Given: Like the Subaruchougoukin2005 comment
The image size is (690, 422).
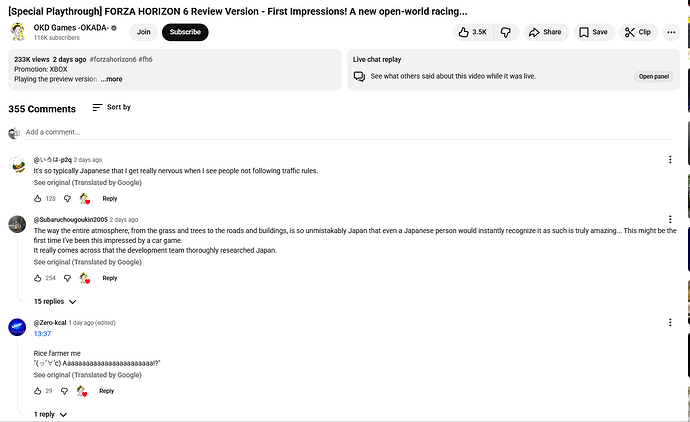Looking at the screenshot, I should click(38, 278).
